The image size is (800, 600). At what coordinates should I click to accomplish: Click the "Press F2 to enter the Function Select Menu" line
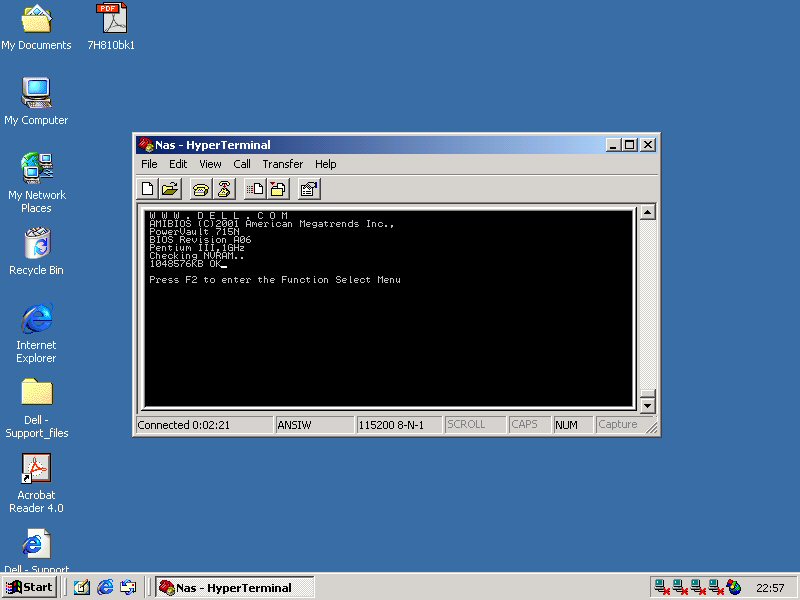[x=275, y=280]
